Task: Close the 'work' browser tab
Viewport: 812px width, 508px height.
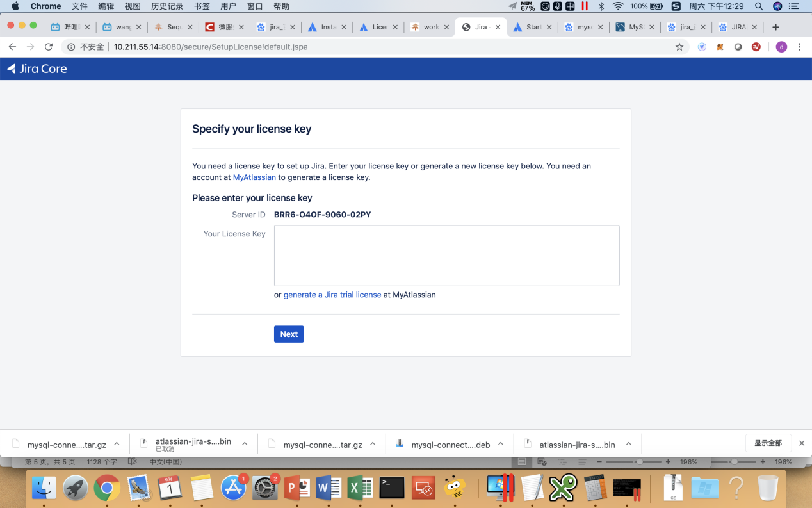Action: tap(446, 28)
